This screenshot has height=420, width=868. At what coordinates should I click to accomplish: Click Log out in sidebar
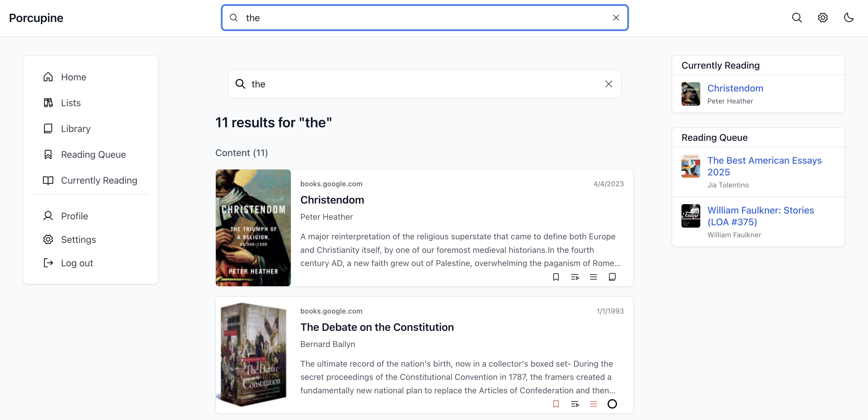click(77, 263)
